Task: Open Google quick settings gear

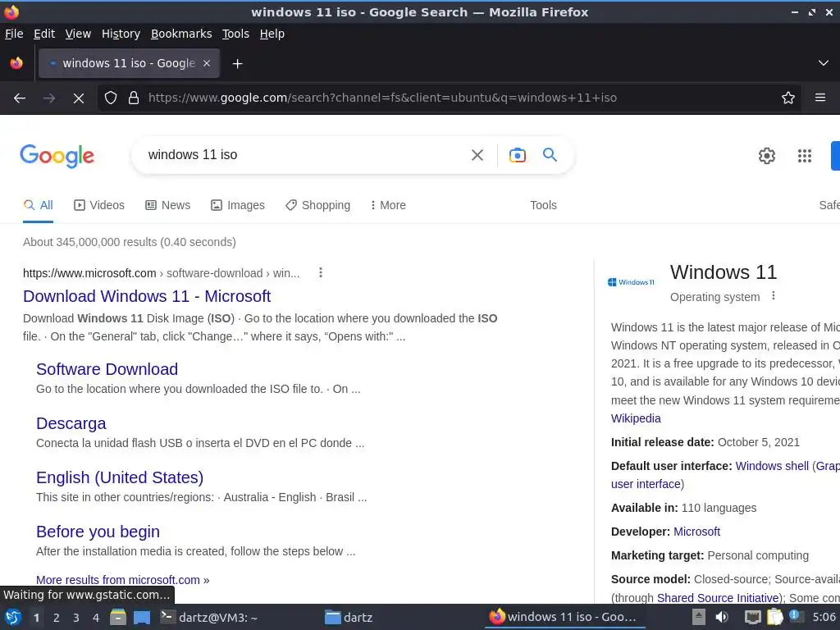Action: tap(767, 156)
